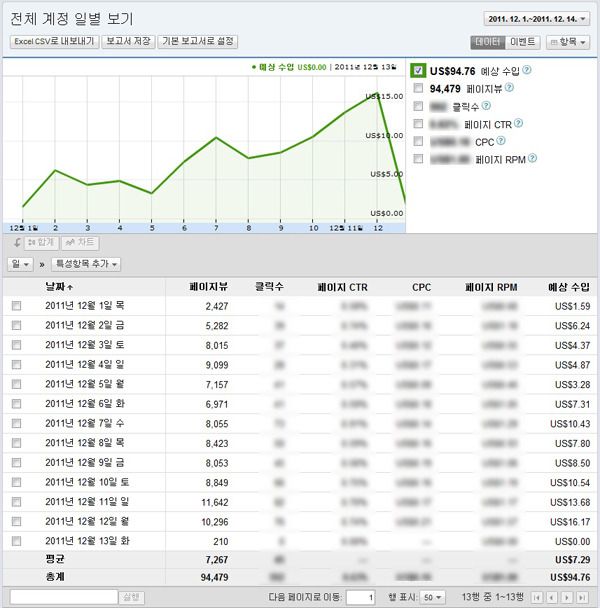Open the date range 2011. 12. 1.~2011. 12. 14. dropdown

coord(537,19)
